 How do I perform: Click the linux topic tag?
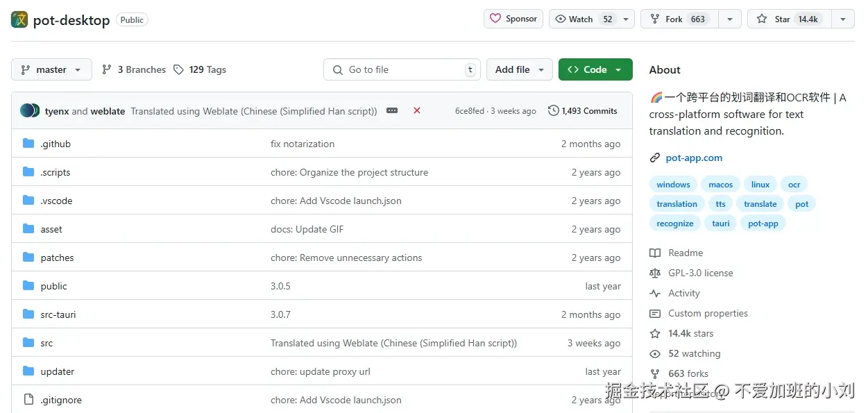tap(760, 185)
